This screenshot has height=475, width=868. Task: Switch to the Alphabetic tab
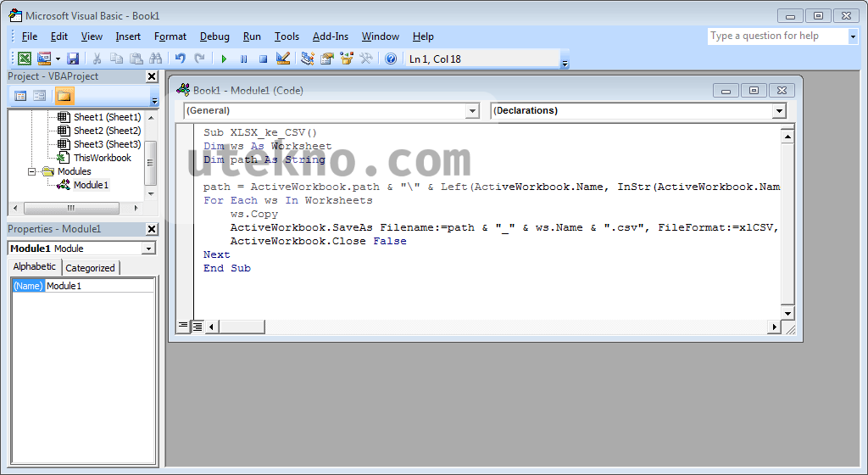(34, 266)
